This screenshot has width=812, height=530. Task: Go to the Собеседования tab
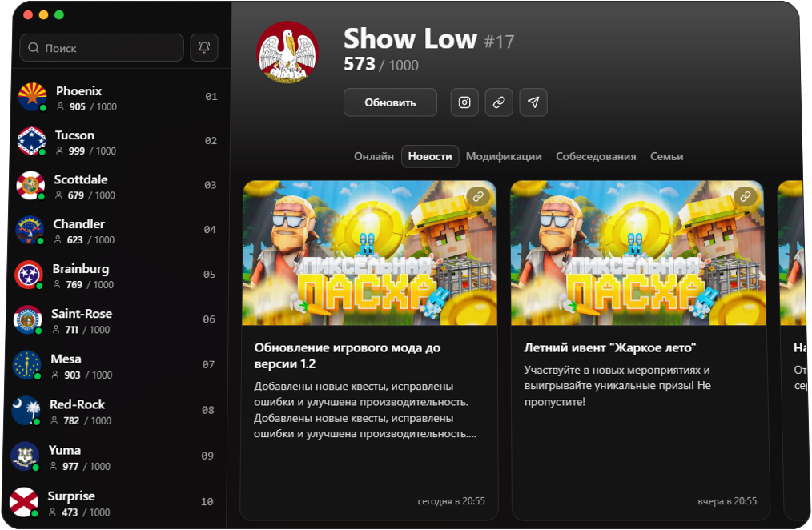coord(596,157)
